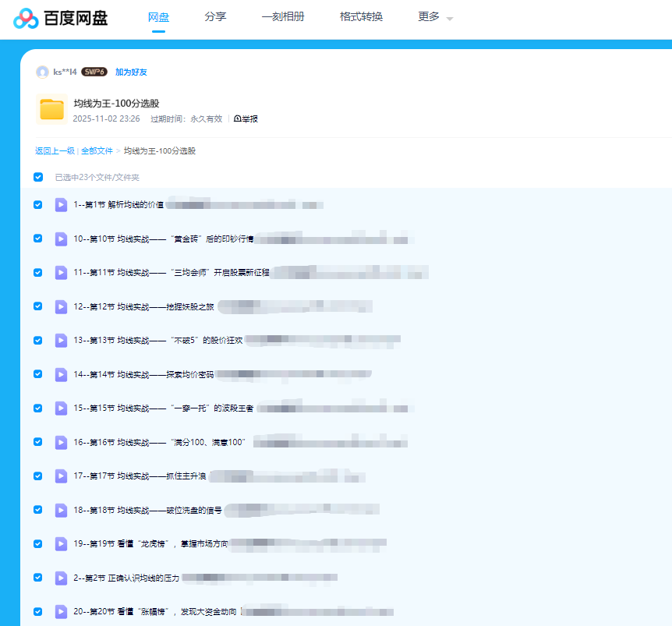Click the video thumbnail icon of 第12节 挖掘妖股之旅
This screenshot has width=672, height=626.
61,306
